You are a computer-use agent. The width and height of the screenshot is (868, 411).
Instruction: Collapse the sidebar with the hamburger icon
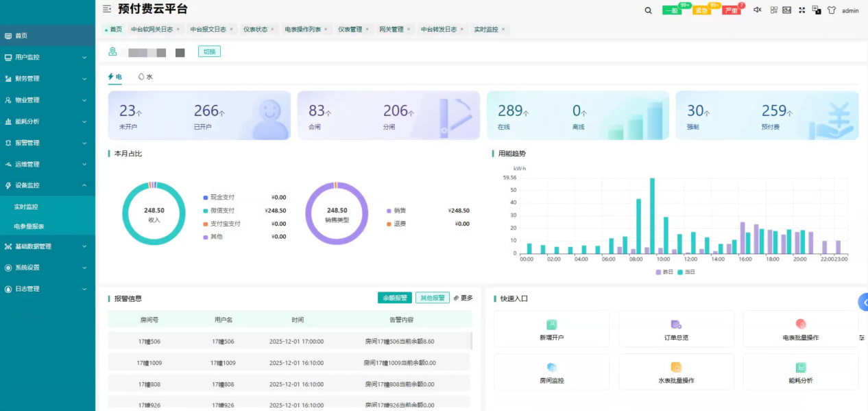tap(107, 9)
